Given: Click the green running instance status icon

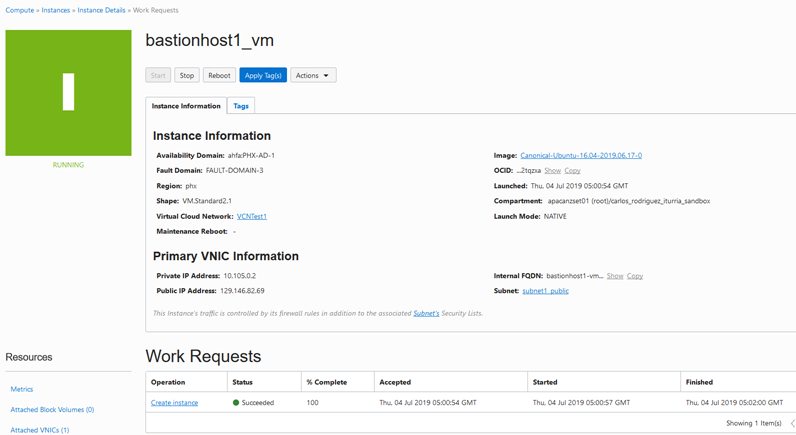Looking at the screenshot, I should [x=68, y=92].
